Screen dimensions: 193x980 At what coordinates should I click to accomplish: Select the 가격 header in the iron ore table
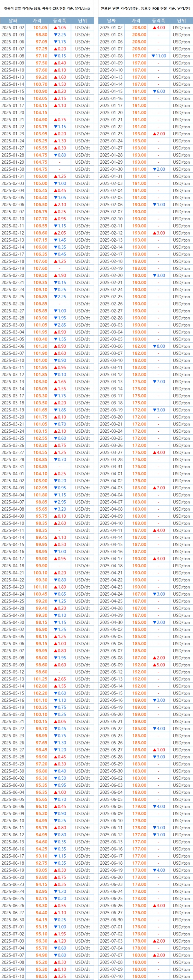click(37, 21)
